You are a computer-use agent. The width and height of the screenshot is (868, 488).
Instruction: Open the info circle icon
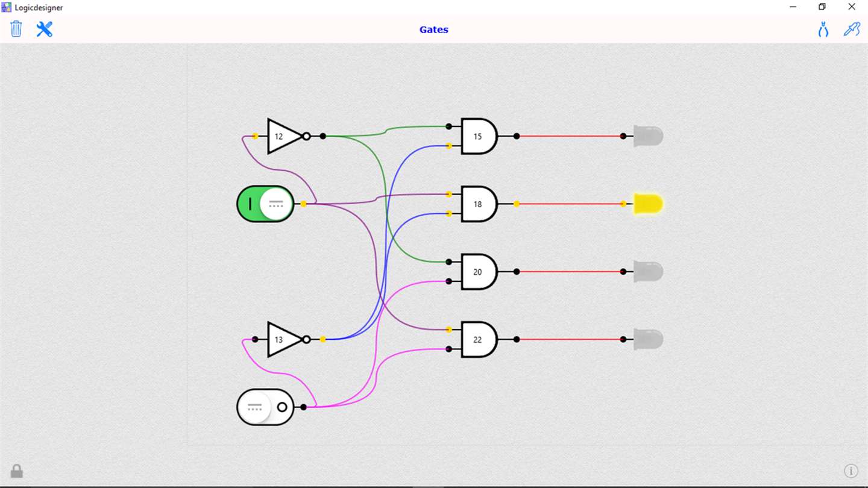pos(851,471)
